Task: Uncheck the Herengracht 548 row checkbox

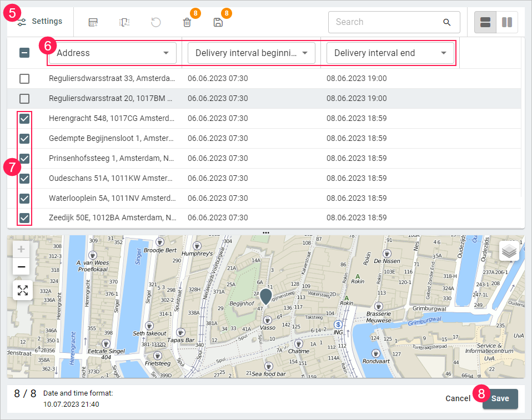Action: point(24,119)
